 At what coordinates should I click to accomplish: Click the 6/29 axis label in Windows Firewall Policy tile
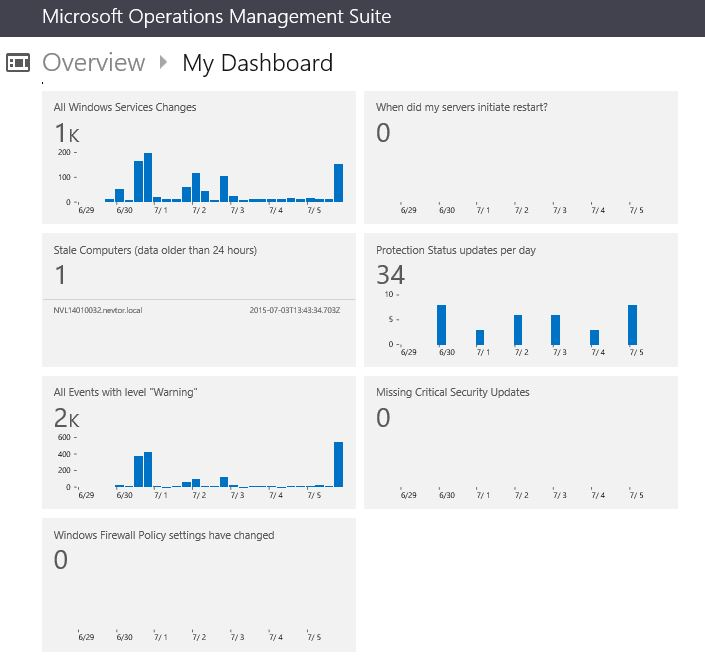tap(86, 637)
